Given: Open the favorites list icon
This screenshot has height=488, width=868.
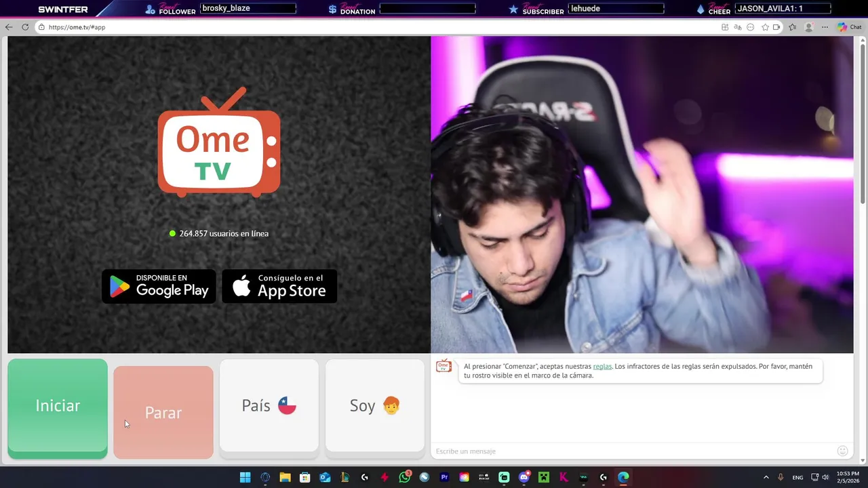Looking at the screenshot, I should (x=792, y=27).
